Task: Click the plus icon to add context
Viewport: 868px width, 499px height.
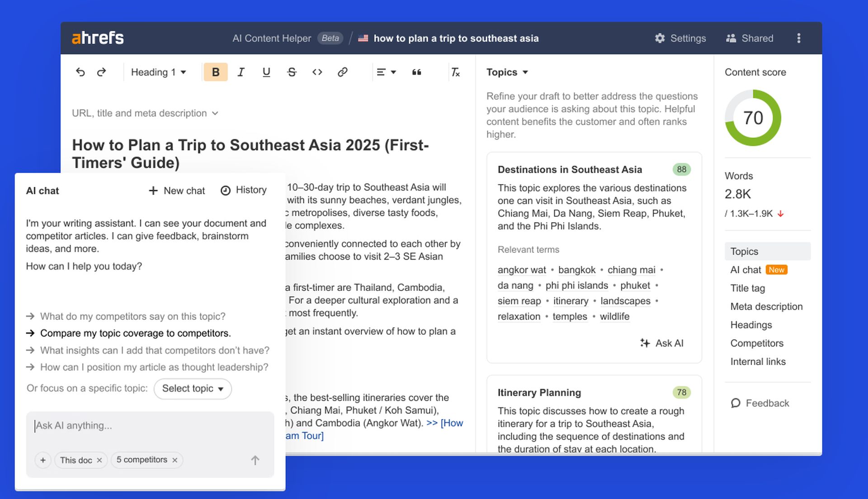Action: pos(43,460)
